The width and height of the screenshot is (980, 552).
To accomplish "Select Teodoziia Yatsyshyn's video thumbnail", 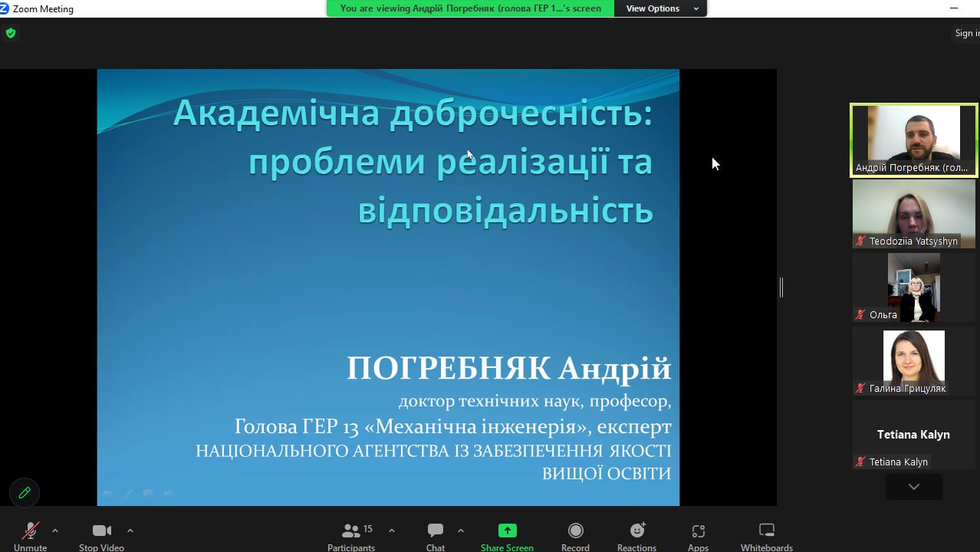I will (x=913, y=214).
